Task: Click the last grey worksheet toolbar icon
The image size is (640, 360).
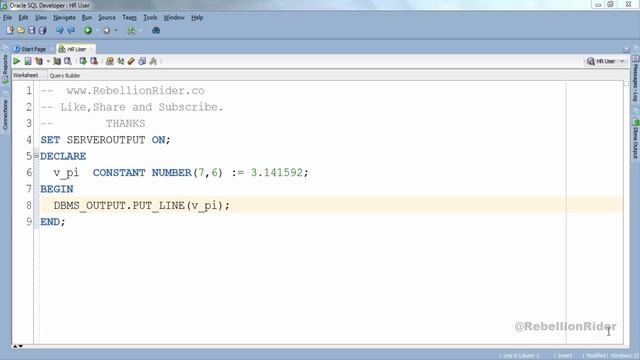Action: (153, 61)
